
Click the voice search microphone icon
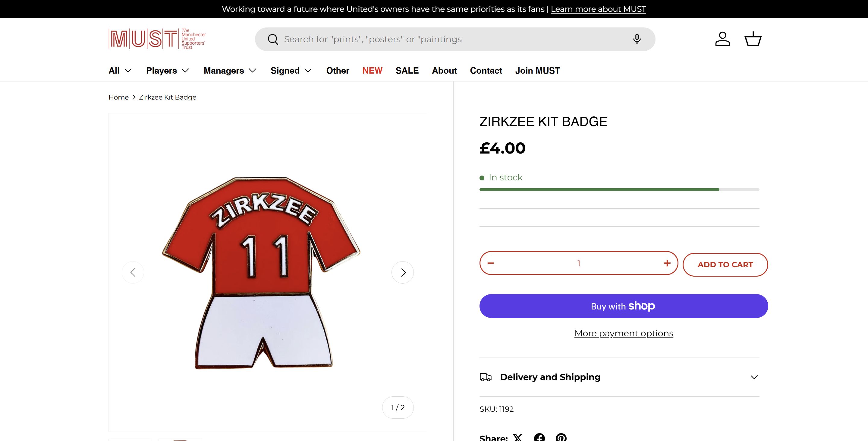[637, 39]
